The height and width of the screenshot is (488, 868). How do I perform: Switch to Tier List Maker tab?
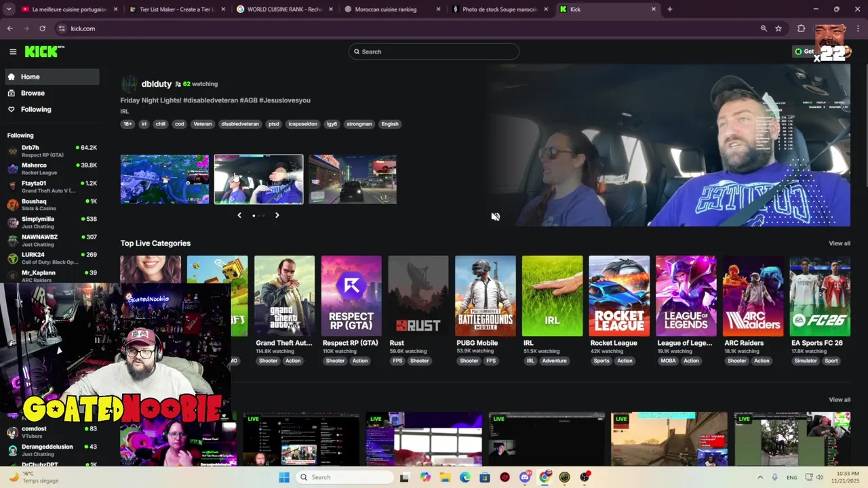[x=176, y=9]
